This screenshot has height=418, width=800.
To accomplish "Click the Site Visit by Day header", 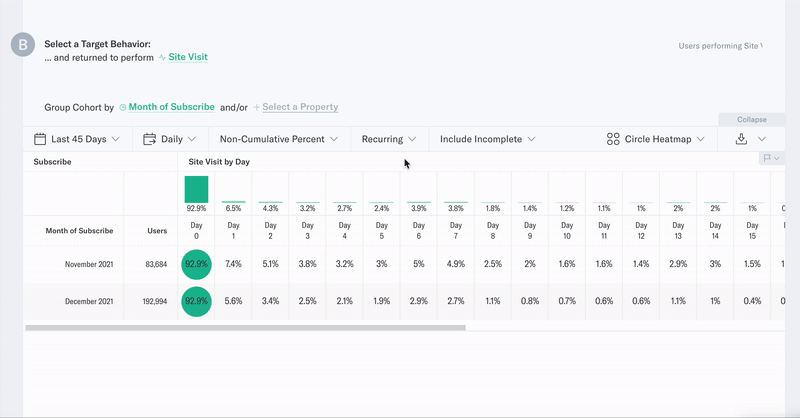I will 219,162.
